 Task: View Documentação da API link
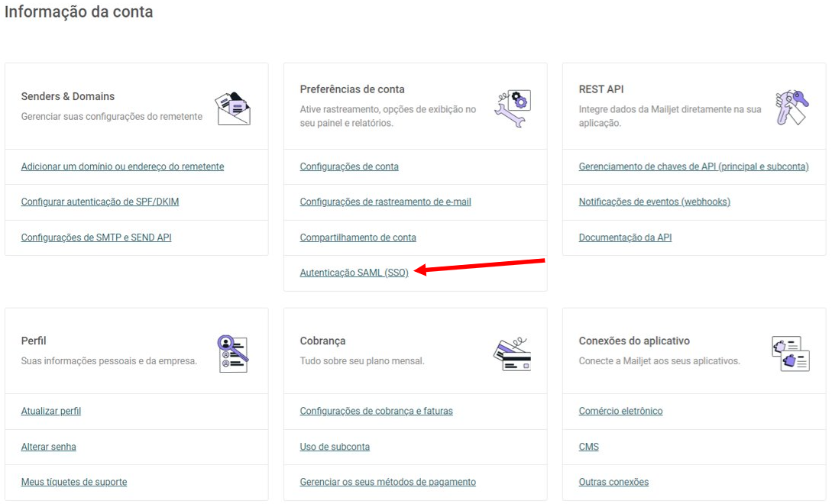pos(625,237)
